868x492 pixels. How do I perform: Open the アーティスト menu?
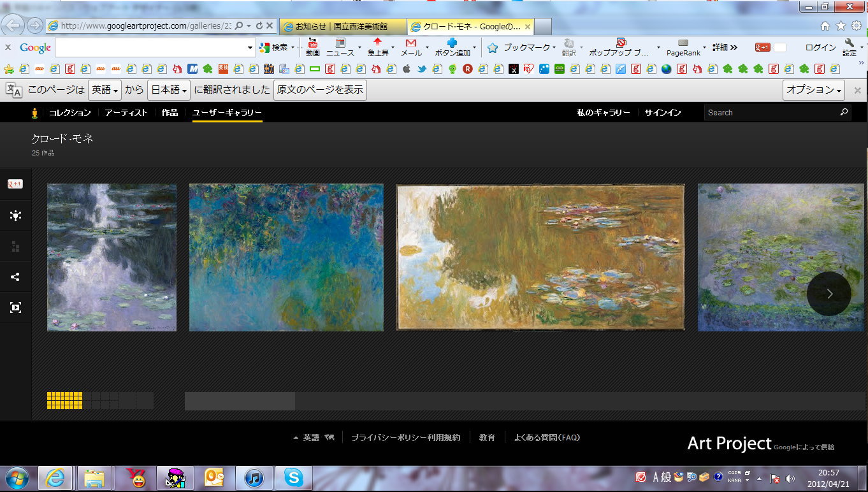[x=126, y=113]
